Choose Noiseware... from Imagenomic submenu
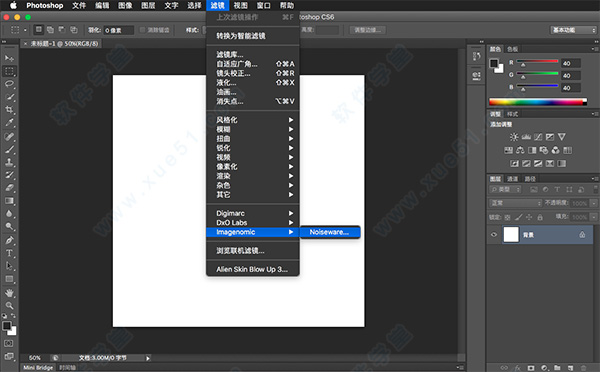 point(329,232)
